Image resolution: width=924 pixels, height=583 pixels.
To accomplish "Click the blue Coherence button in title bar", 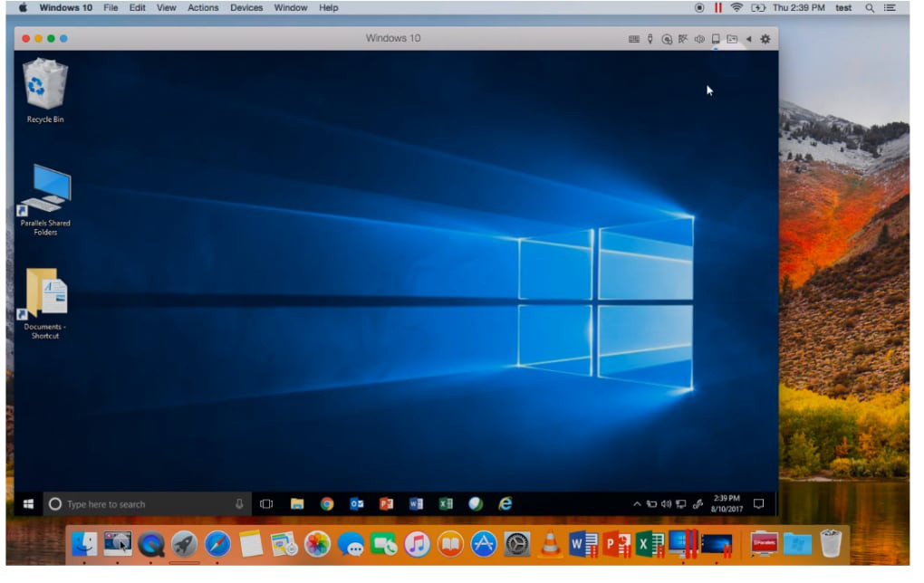I will tap(63, 38).
